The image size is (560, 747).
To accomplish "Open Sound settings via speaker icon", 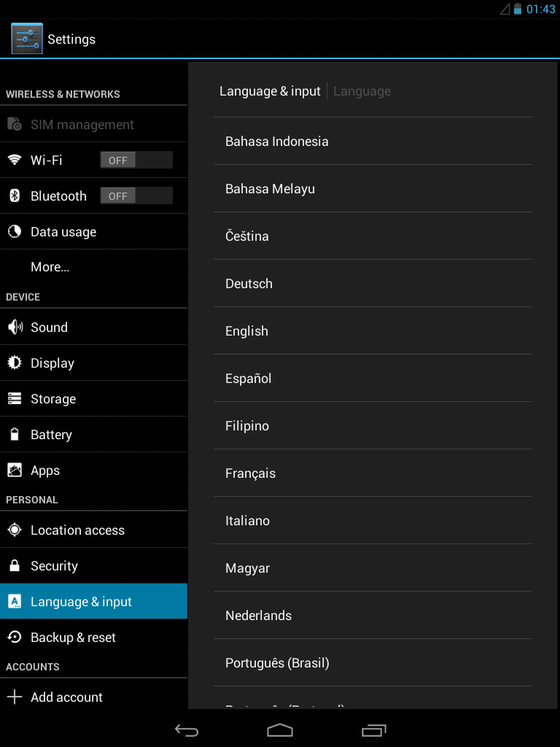I will tap(15, 328).
